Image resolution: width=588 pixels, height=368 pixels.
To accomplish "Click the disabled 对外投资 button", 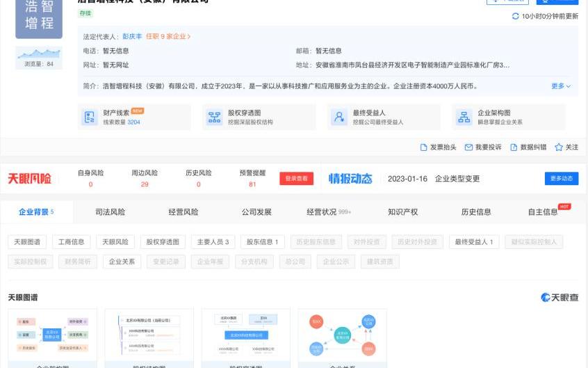I will click(367, 242).
